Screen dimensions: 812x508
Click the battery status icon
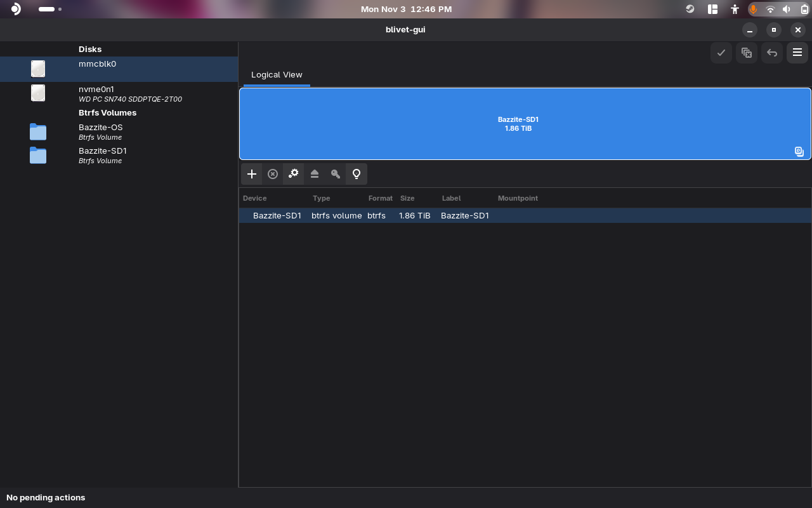tap(804, 9)
